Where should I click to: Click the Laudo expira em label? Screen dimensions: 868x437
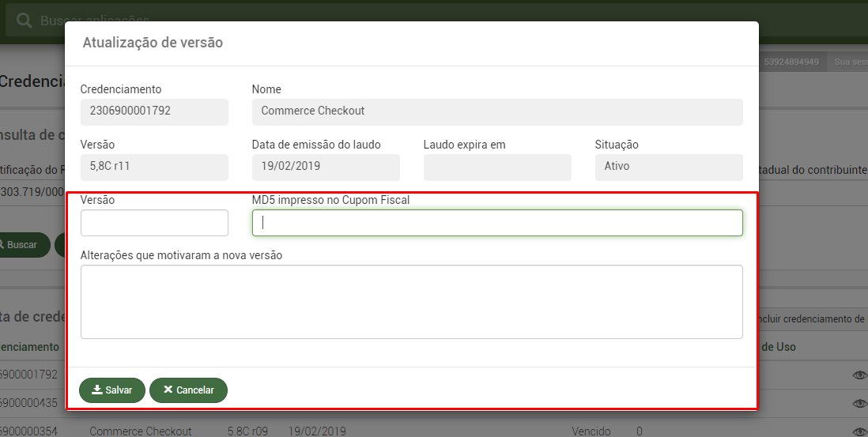pyautogui.click(x=465, y=145)
